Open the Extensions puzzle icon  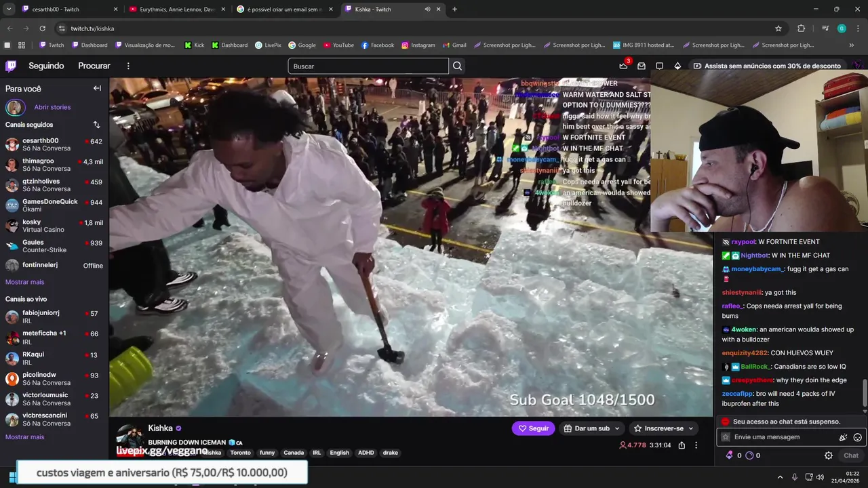coord(801,28)
